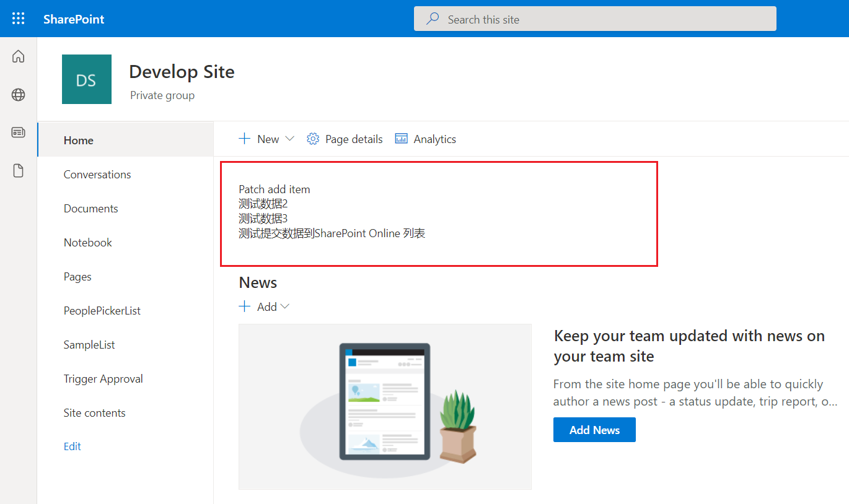Click the New label in command bar

click(x=268, y=139)
